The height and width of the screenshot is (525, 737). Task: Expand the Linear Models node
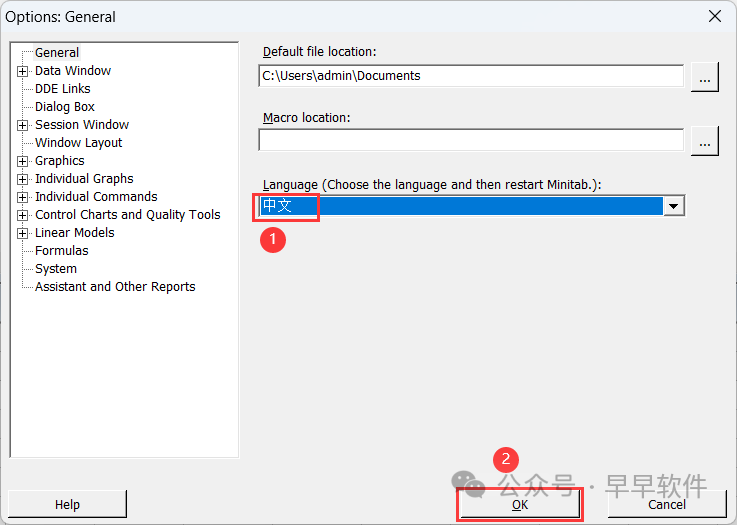[22, 233]
